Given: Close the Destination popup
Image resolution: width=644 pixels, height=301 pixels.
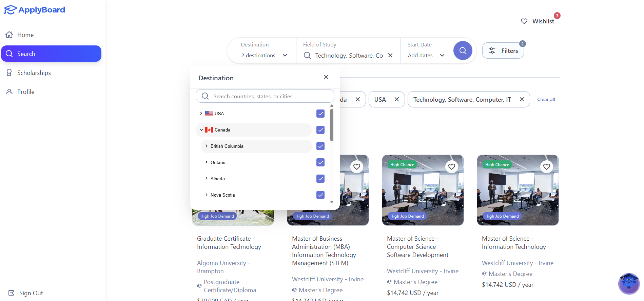Looking at the screenshot, I should 326,77.
